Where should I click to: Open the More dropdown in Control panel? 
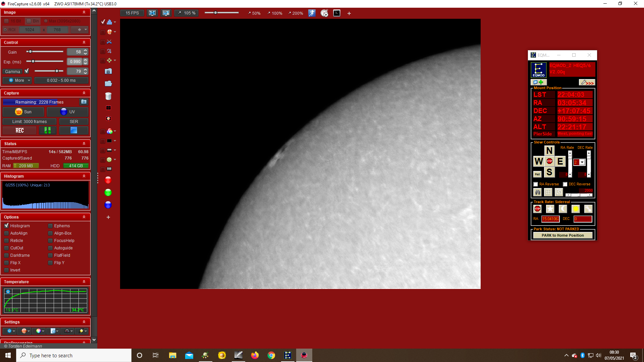[x=17, y=80]
